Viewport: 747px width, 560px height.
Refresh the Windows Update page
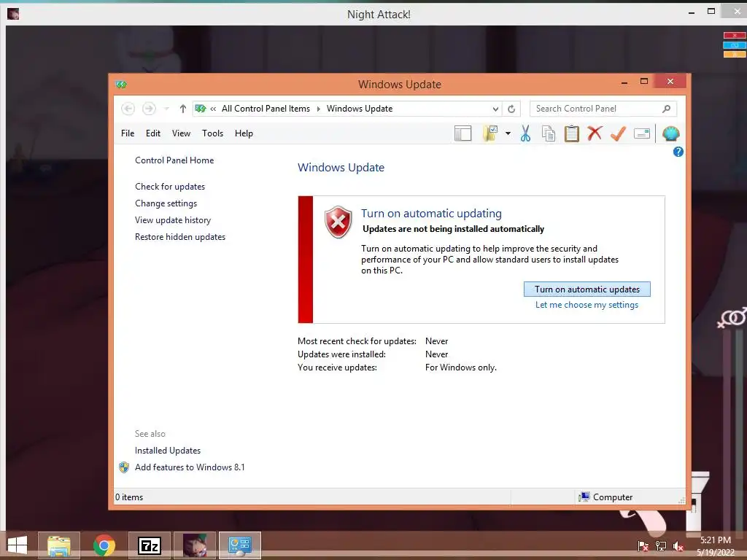coord(511,109)
